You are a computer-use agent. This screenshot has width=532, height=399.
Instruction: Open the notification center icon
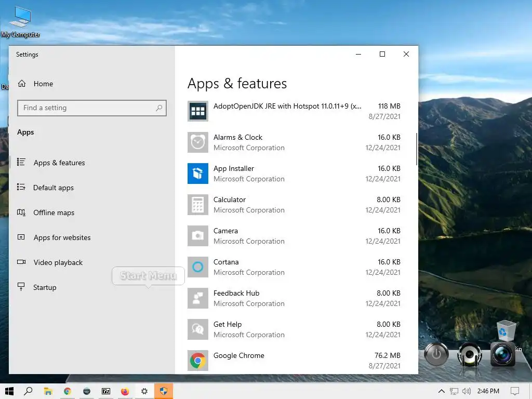click(x=515, y=391)
